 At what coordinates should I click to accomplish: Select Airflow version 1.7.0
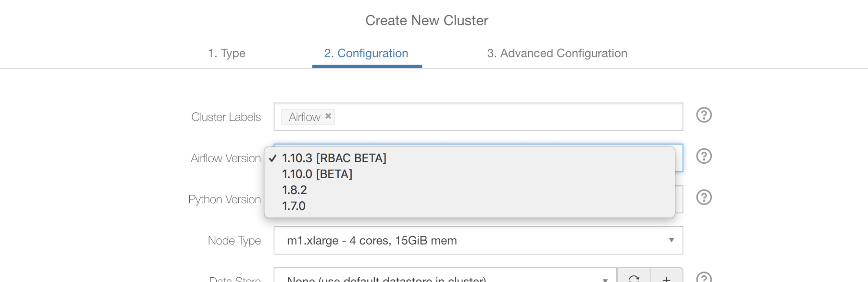point(469,206)
